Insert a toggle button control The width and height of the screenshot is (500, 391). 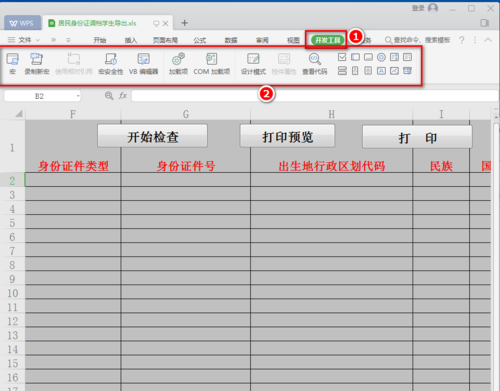tap(342, 71)
